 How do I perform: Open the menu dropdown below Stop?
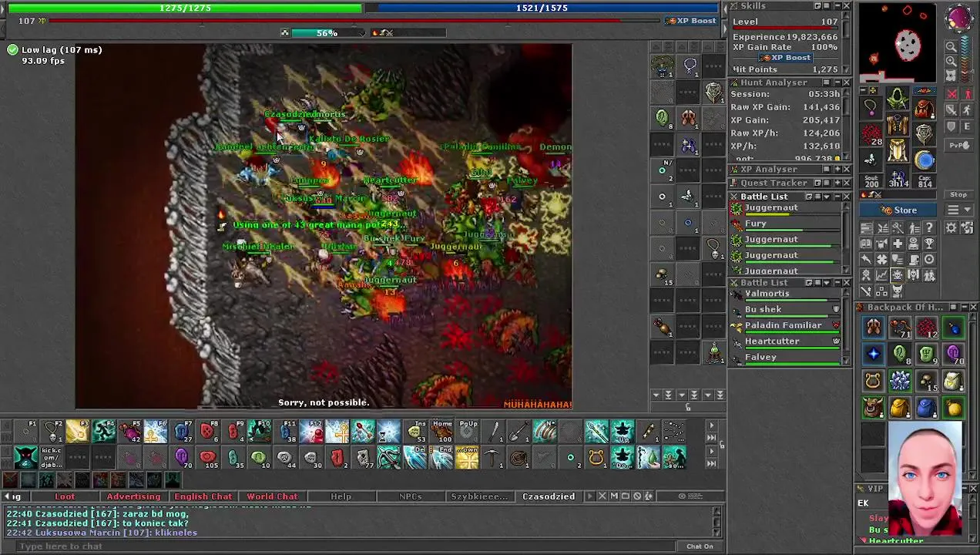click(x=958, y=210)
